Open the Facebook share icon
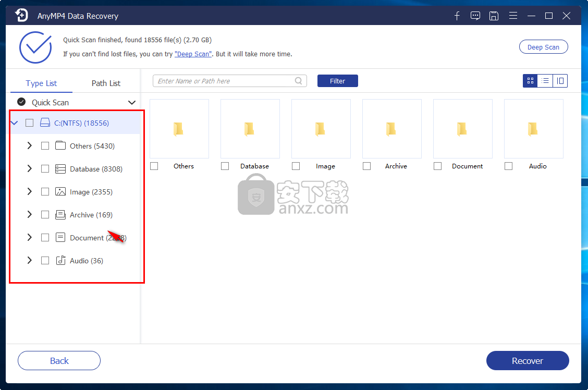 [x=457, y=16]
